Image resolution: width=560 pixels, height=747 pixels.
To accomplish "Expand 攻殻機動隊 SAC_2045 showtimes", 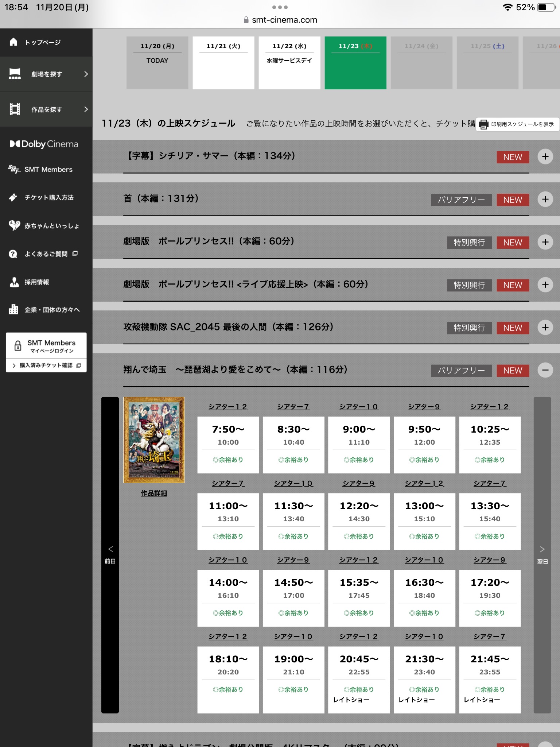I will [x=545, y=328].
